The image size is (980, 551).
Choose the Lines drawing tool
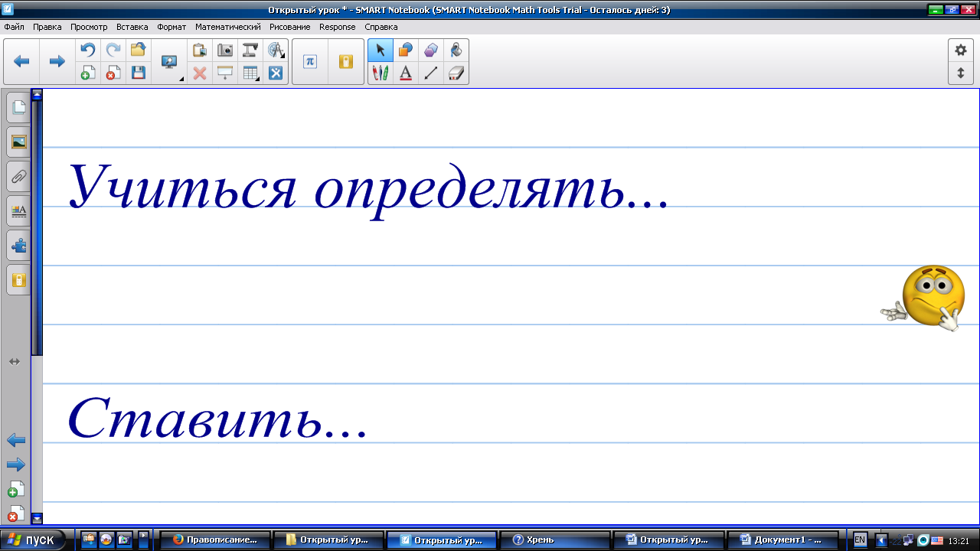(x=431, y=73)
